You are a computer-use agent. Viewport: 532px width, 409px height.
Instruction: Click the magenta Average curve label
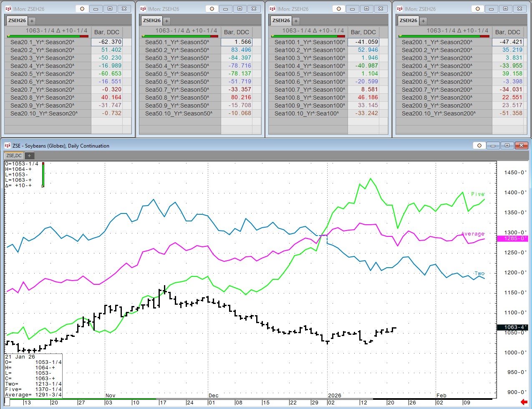click(x=473, y=234)
